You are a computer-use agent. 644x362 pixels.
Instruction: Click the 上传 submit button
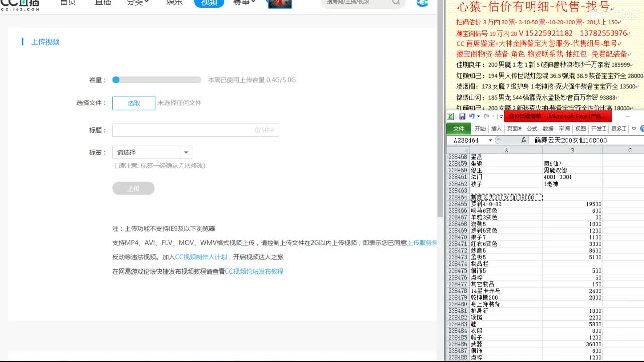pos(133,189)
